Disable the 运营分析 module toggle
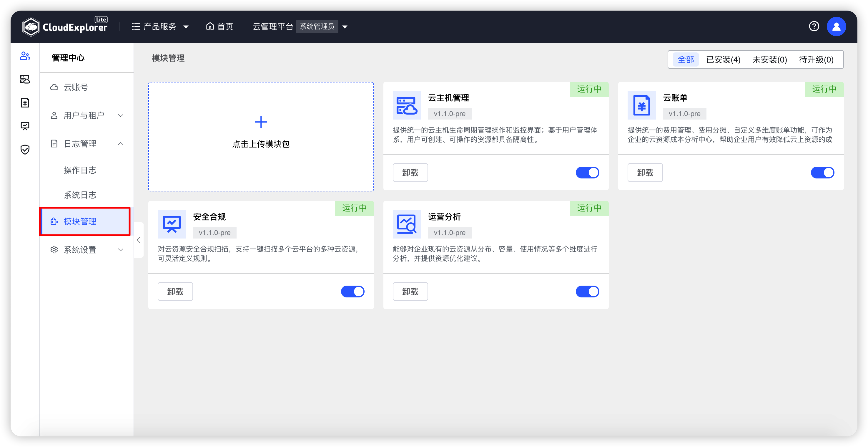The image size is (868, 447). tap(587, 292)
